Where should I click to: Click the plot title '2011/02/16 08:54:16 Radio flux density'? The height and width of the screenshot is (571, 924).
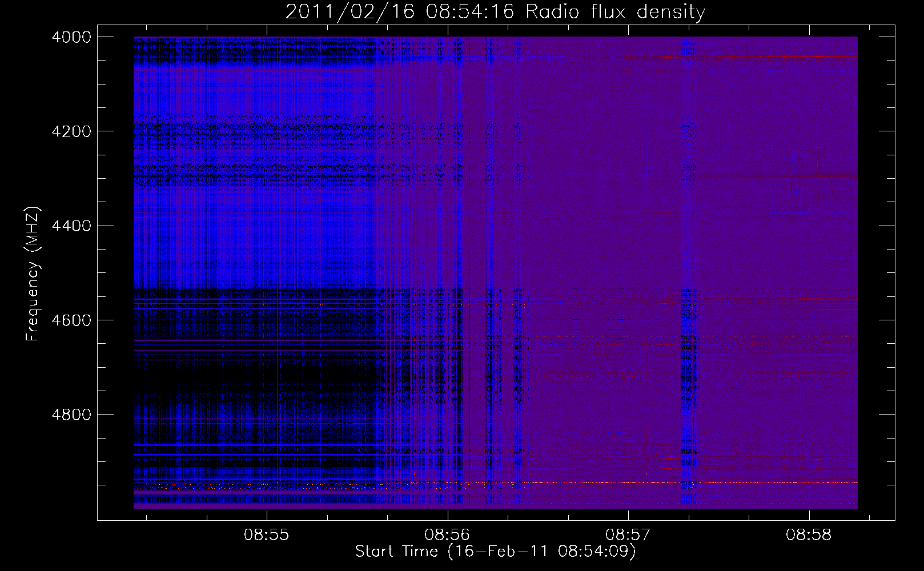[495, 11]
